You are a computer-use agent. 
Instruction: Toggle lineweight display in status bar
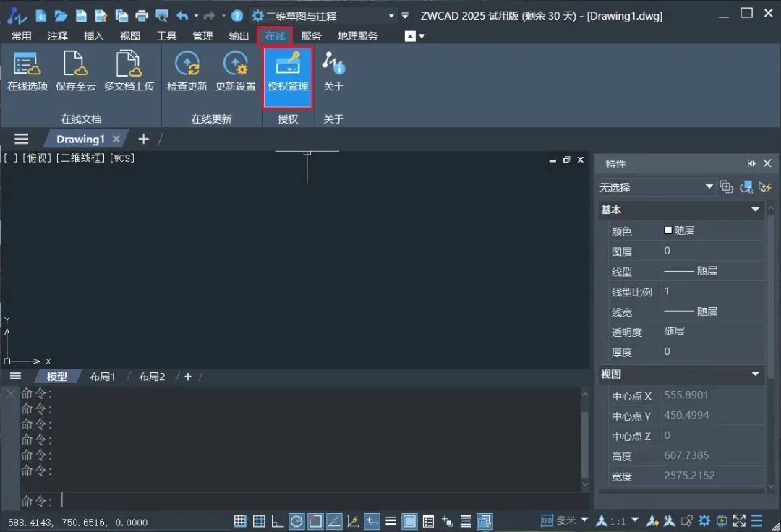(391, 521)
